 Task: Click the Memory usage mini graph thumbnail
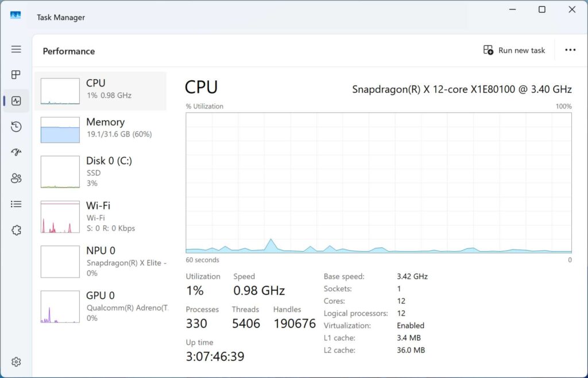tap(59, 130)
